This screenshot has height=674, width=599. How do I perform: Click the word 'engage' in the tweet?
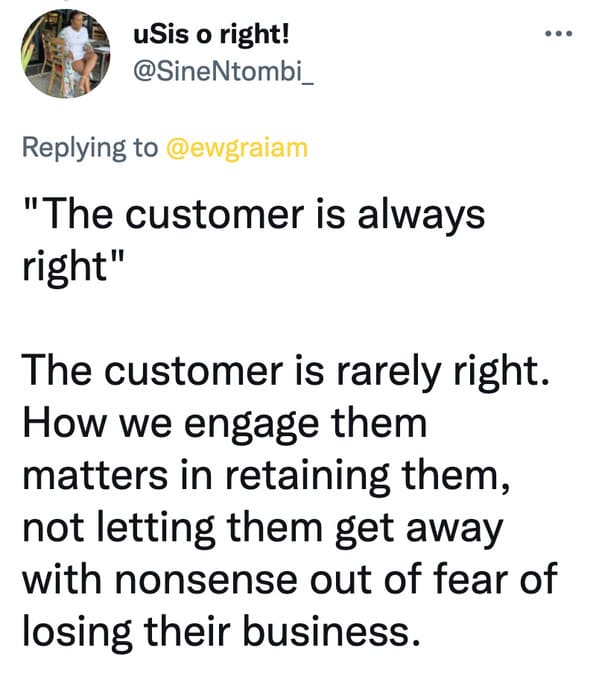pos(251,426)
